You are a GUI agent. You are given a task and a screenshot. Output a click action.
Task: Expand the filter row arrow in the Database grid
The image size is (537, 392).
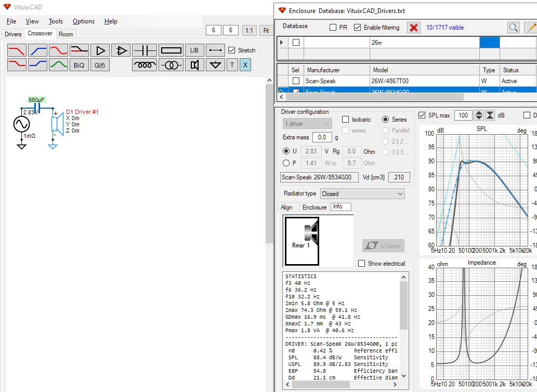[x=282, y=43]
